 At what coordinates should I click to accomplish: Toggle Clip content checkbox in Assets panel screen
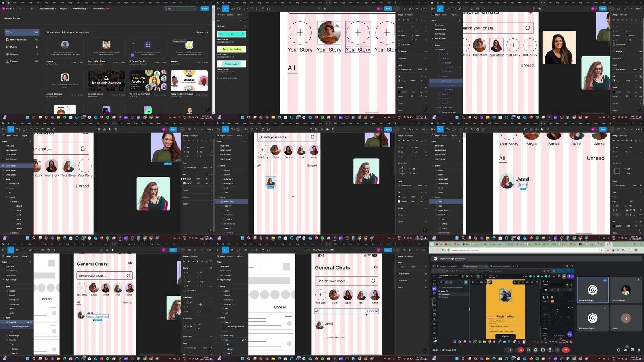(x=399, y=44)
